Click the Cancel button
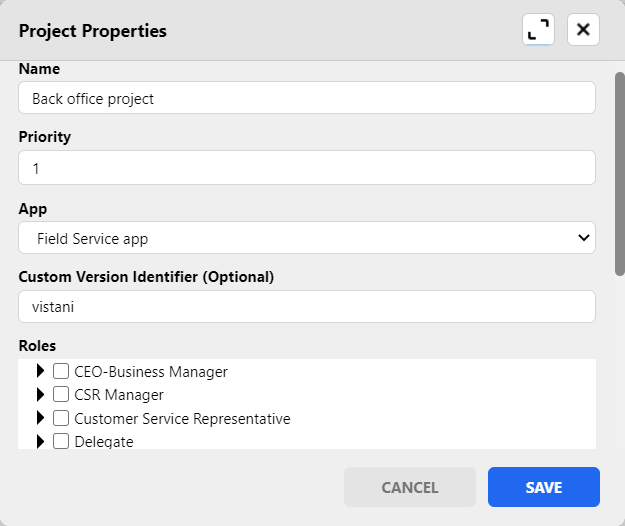 point(410,488)
